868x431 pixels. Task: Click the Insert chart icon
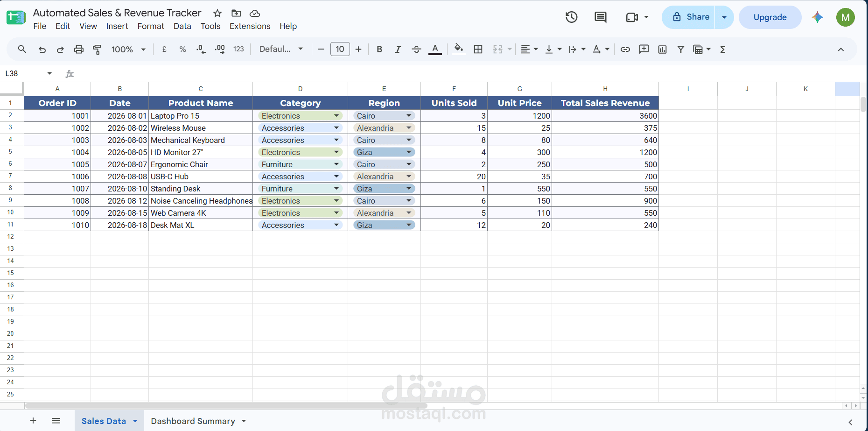point(662,49)
